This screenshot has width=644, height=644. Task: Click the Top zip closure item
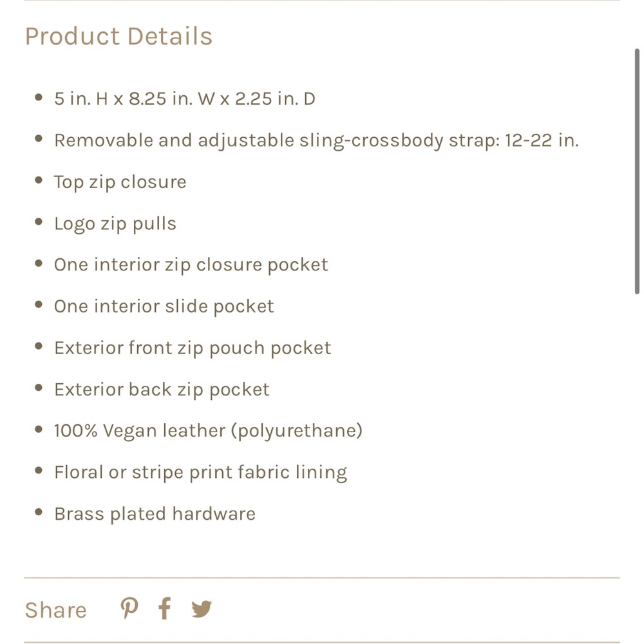(120, 182)
